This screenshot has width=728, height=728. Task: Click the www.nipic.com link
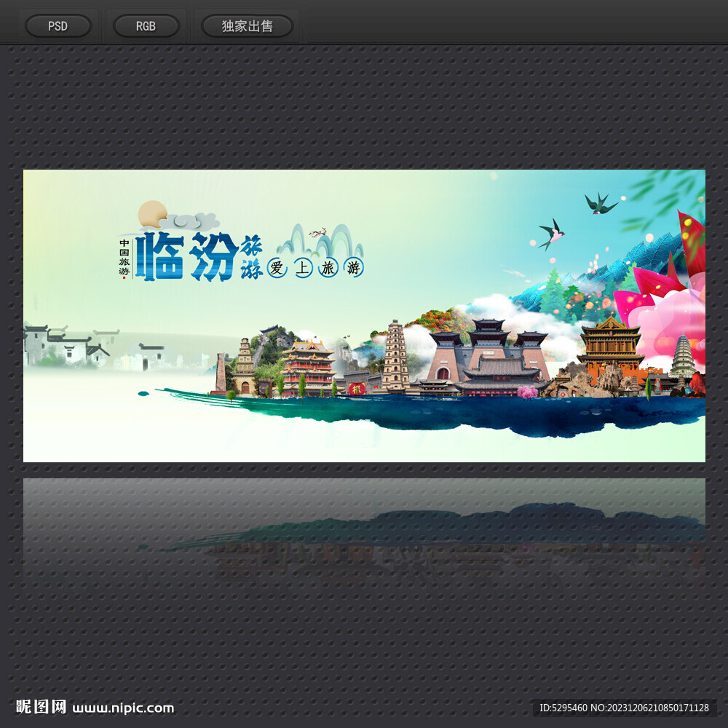124,708
